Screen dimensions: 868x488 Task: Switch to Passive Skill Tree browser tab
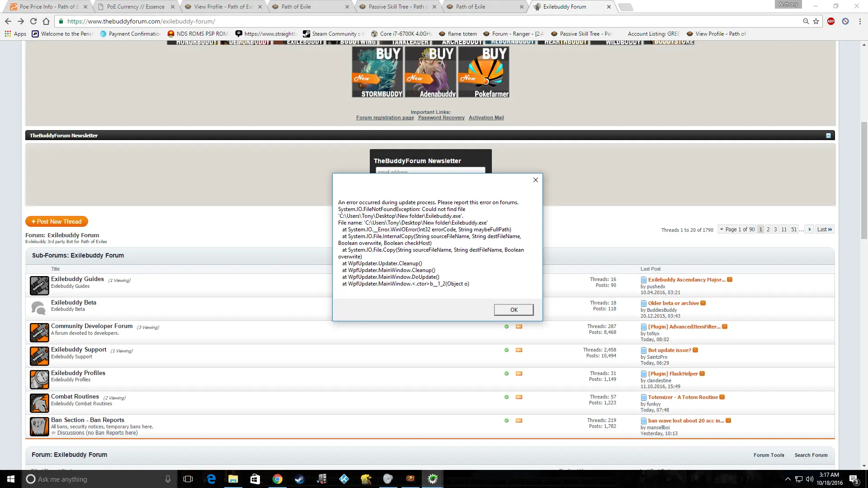(x=397, y=7)
